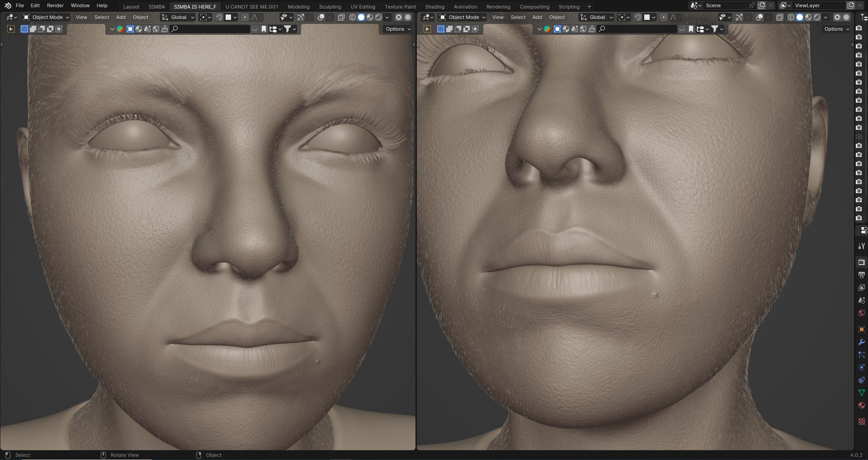Select wireframe shading in left viewport

[x=353, y=17]
